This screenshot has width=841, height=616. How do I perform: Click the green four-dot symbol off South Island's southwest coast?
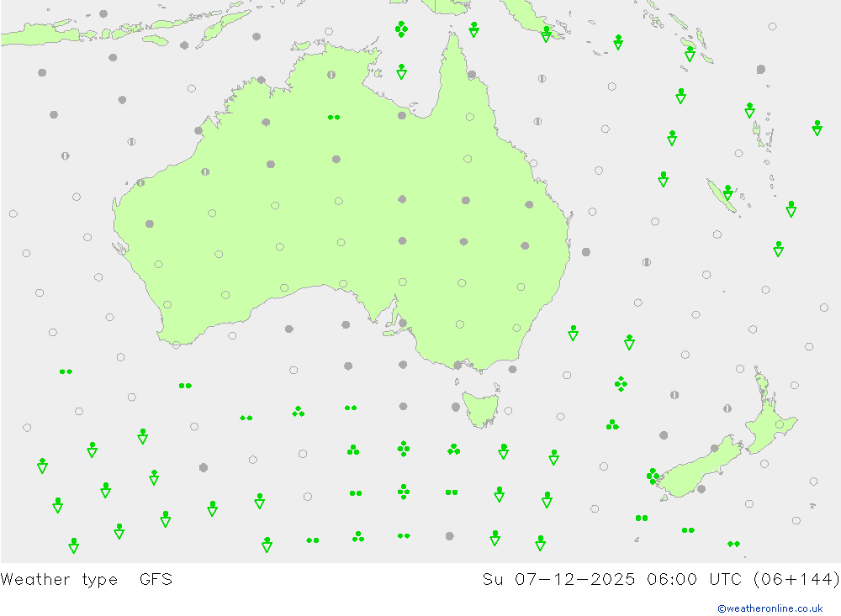coord(653,476)
